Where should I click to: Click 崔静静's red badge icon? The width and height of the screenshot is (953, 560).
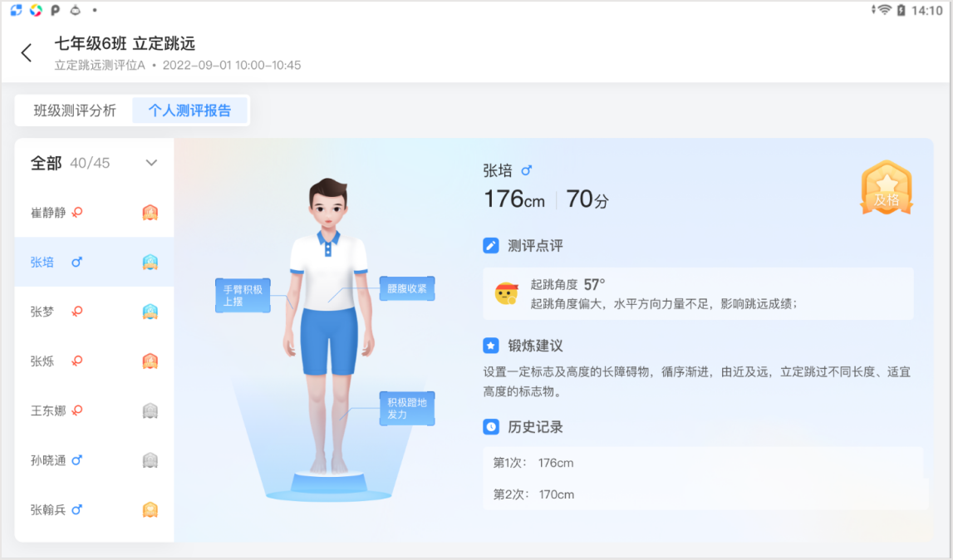pyautogui.click(x=150, y=212)
